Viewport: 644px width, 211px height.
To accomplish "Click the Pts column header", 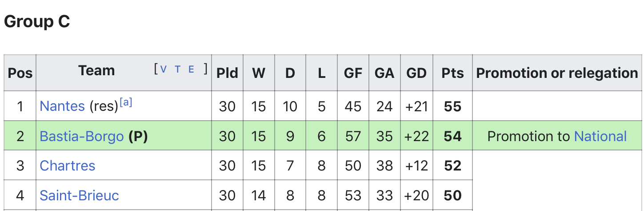I will tap(453, 73).
